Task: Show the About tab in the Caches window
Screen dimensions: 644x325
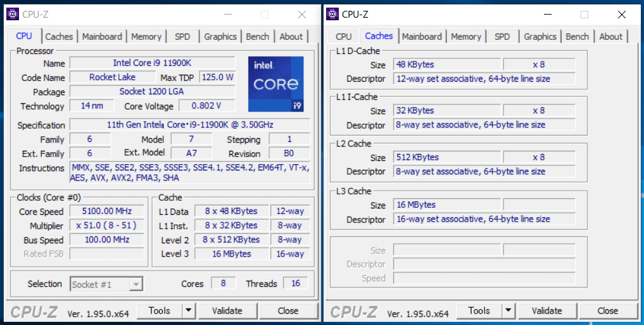Action: click(x=610, y=37)
